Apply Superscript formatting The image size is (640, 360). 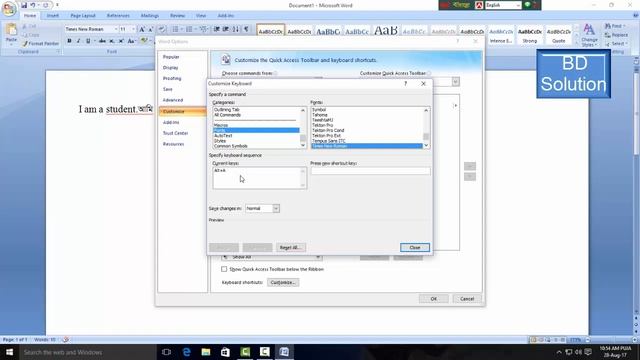pos(121,41)
